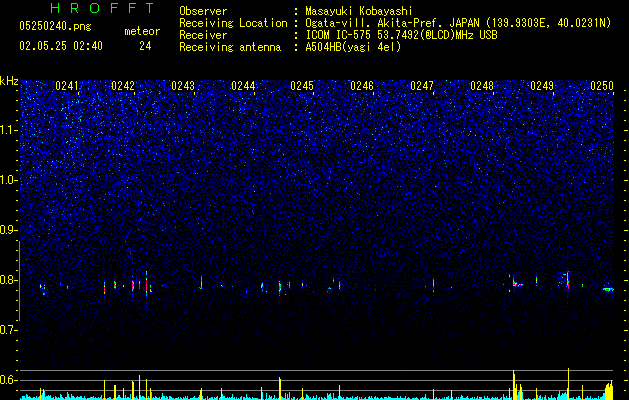Click the 0.9 frequency axis label

tap(9, 230)
